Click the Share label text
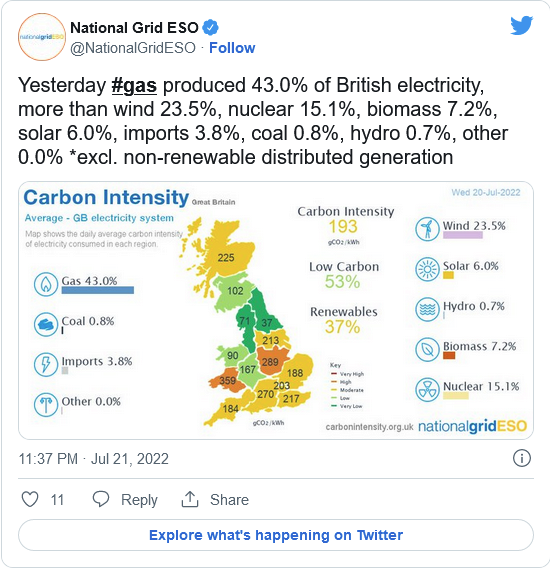 (229, 500)
